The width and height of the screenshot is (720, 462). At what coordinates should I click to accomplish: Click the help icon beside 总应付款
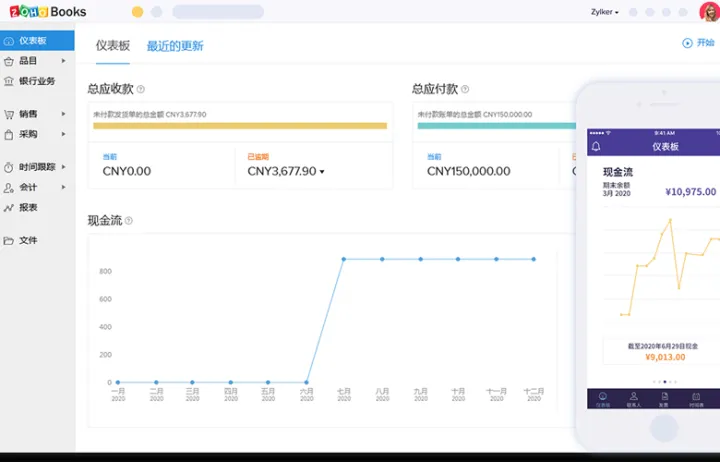pos(465,89)
